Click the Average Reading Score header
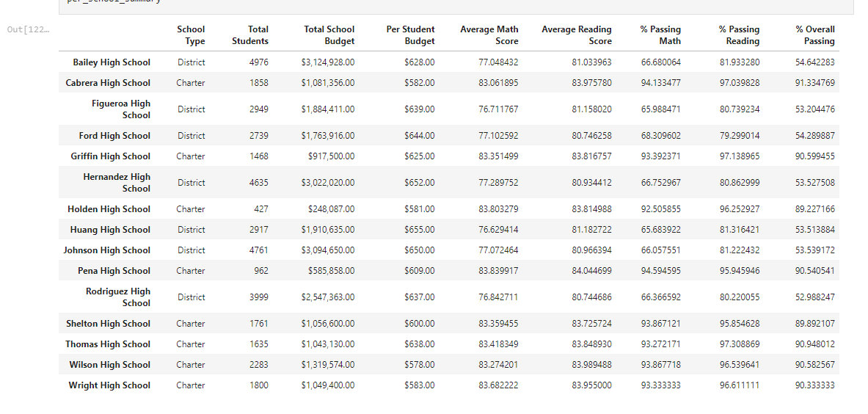This screenshot has width=868, height=414. coord(577,35)
